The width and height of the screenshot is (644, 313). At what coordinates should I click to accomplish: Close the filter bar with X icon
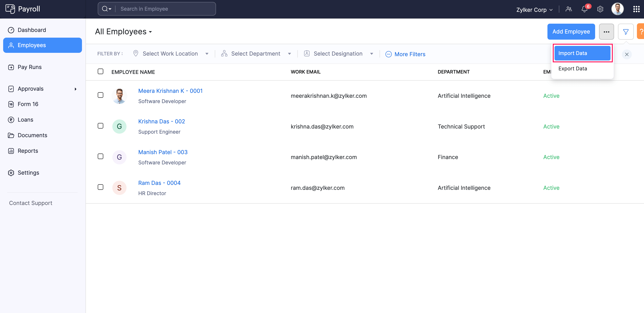[x=626, y=54]
